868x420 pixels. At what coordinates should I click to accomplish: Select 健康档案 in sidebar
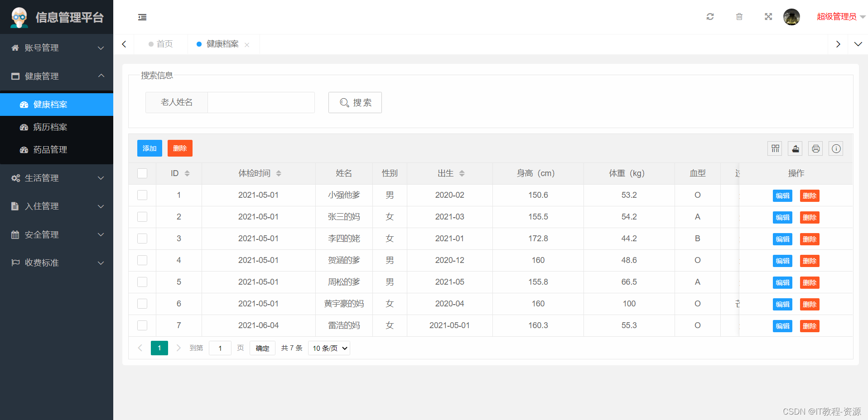[x=57, y=105]
